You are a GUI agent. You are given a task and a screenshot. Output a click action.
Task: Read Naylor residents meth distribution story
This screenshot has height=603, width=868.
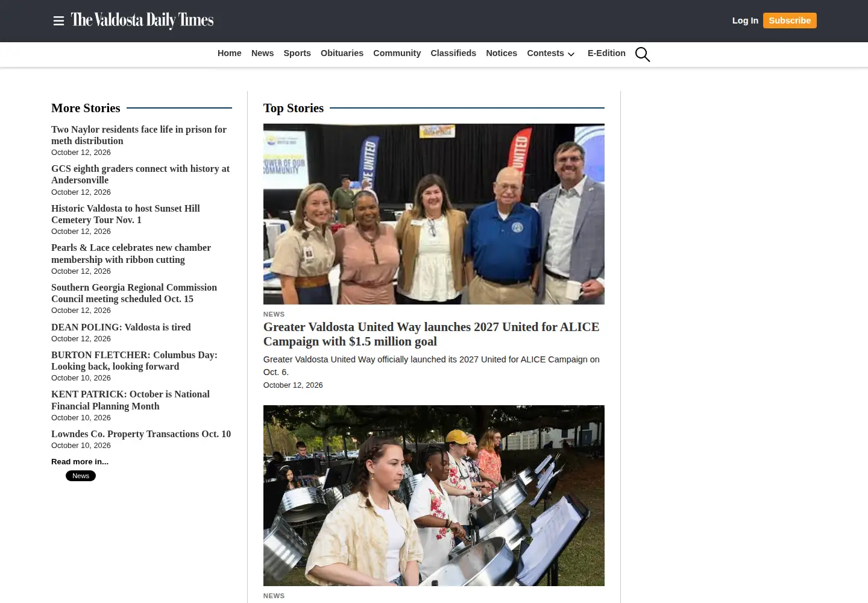point(139,135)
